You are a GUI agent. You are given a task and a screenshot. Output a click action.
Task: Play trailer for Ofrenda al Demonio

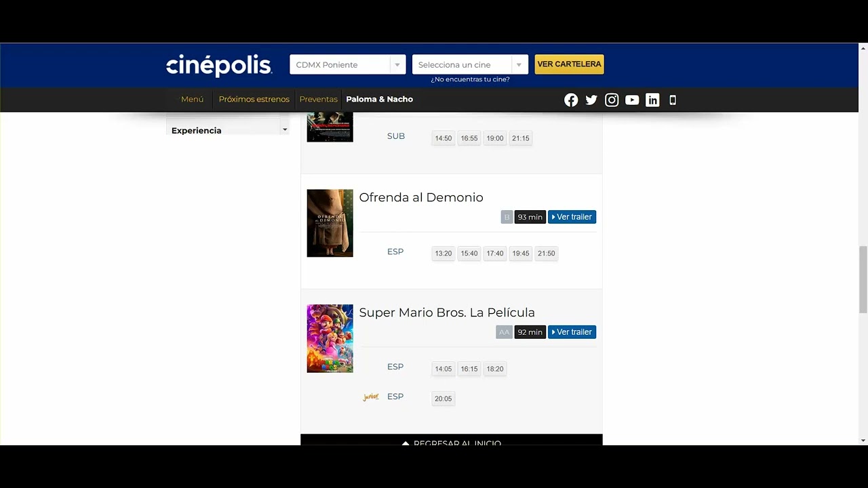572,217
